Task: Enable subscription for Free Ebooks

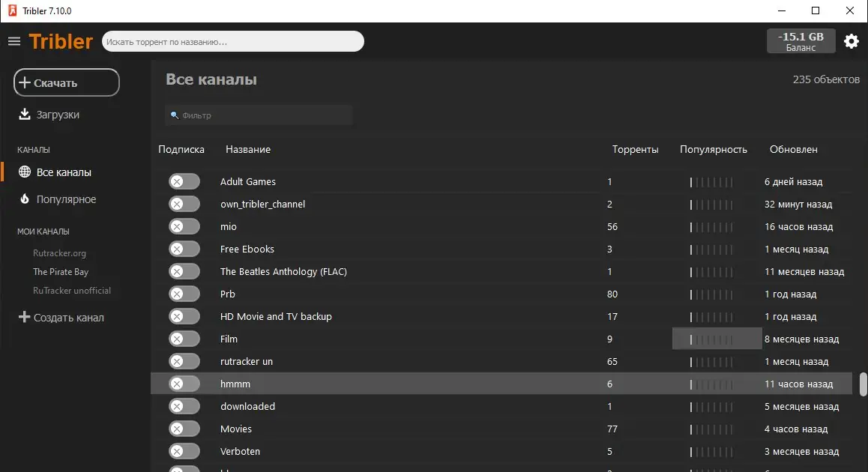Action: point(184,249)
